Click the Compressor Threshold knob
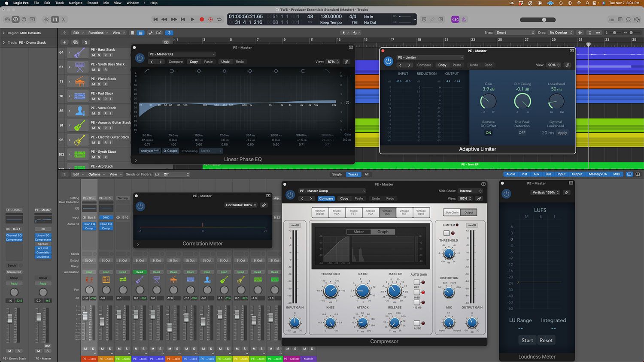 pos(330,291)
